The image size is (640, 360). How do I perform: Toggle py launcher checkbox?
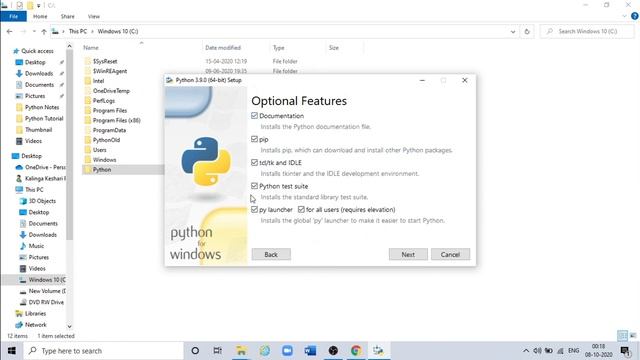(254, 209)
